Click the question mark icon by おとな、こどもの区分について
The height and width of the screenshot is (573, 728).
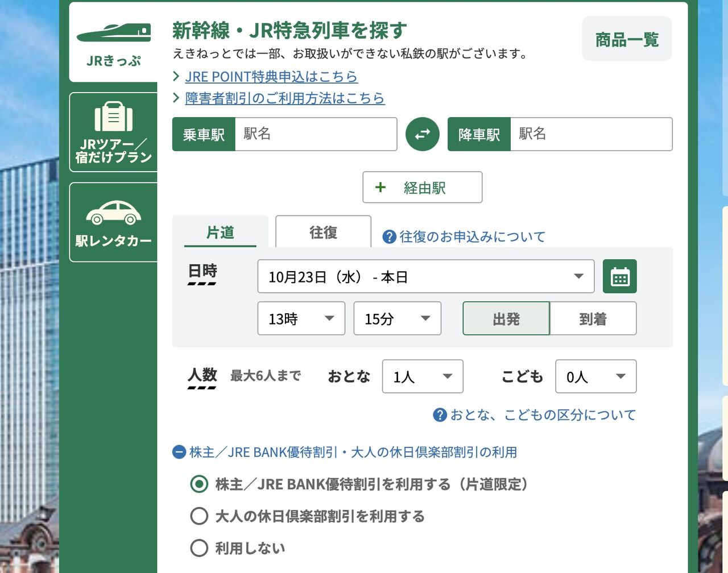(440, 415)
